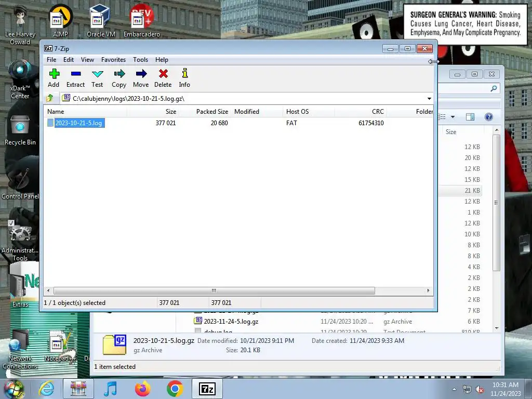Click the 7-Zip taskbar button
Image resolution: width=532 pixels, height=399 pixels.
(x=207, y=389)
